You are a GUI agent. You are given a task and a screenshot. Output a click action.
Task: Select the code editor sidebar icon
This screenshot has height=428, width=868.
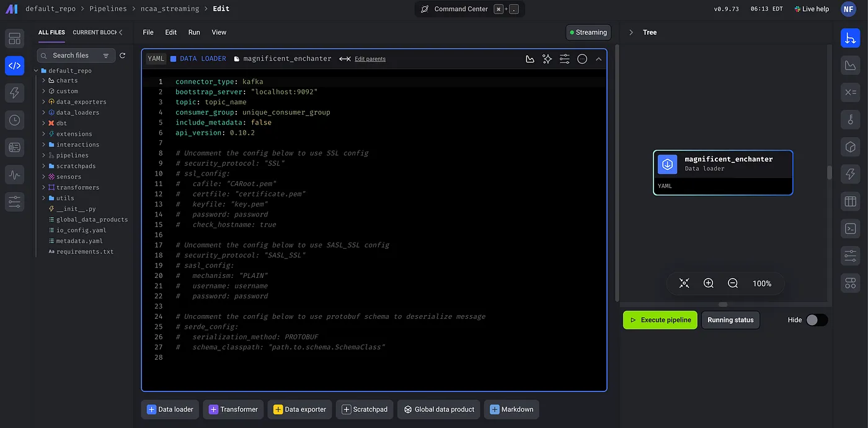[14, 66]
